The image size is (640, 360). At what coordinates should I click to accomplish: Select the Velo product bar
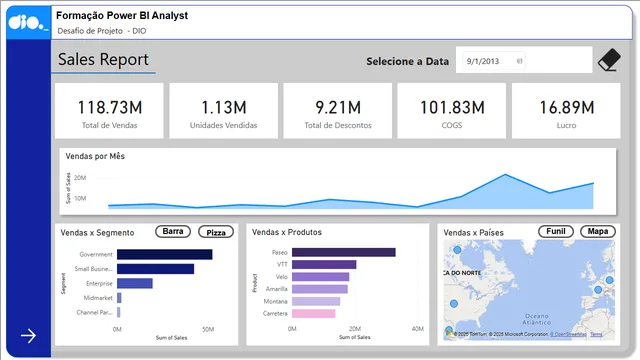(320, 277)
